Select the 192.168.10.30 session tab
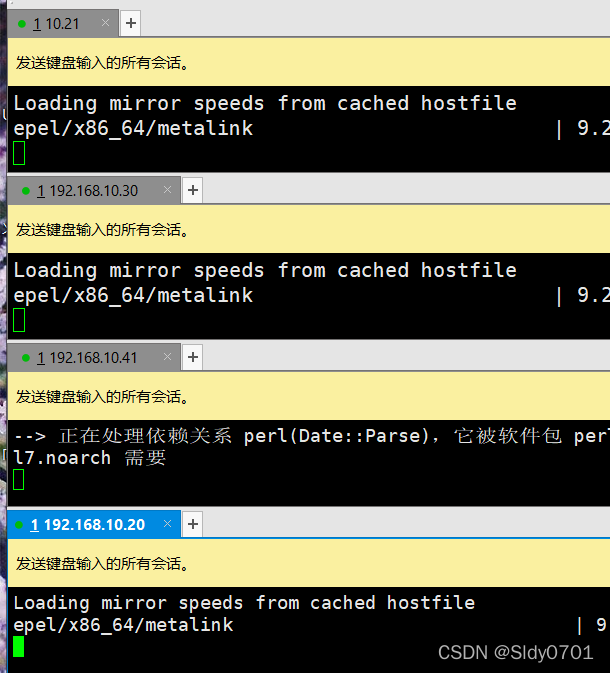 click(94, 190)
